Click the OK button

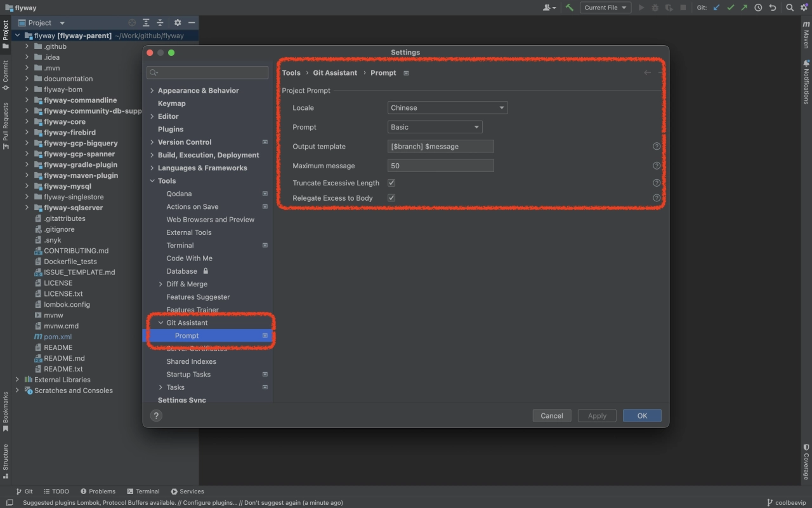click(x=642, y=415)
